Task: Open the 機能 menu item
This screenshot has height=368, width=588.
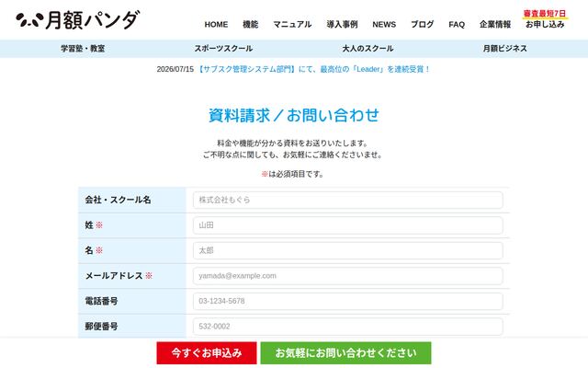Action: coord(250,25)
